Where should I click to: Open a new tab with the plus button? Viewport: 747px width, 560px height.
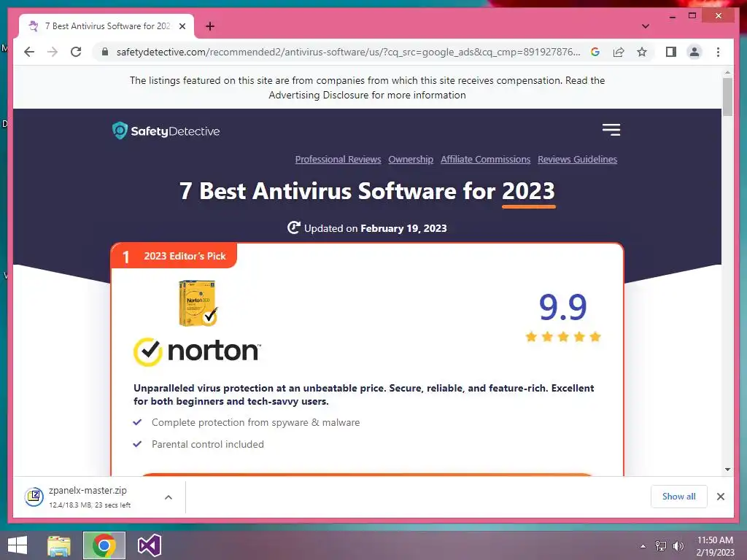click(209, 26)
